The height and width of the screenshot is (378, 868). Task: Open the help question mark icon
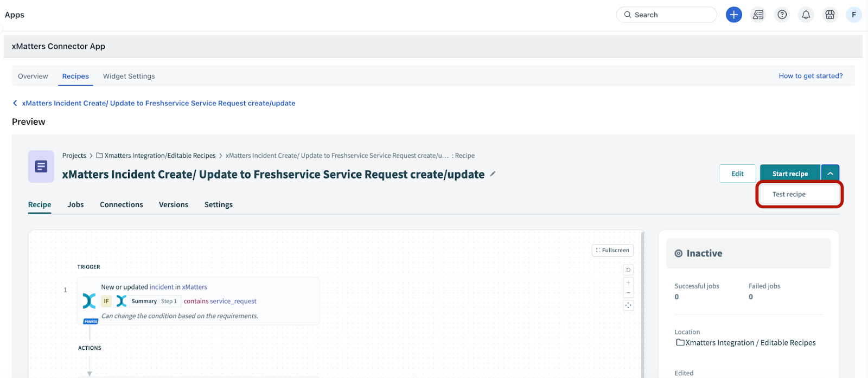(782, 15)
